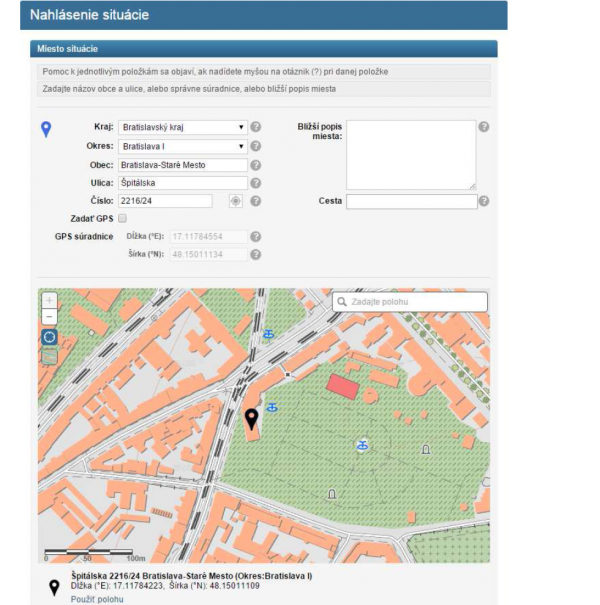600x605 pixels.
Task: Open help for the Okres field
Action: 255,146
